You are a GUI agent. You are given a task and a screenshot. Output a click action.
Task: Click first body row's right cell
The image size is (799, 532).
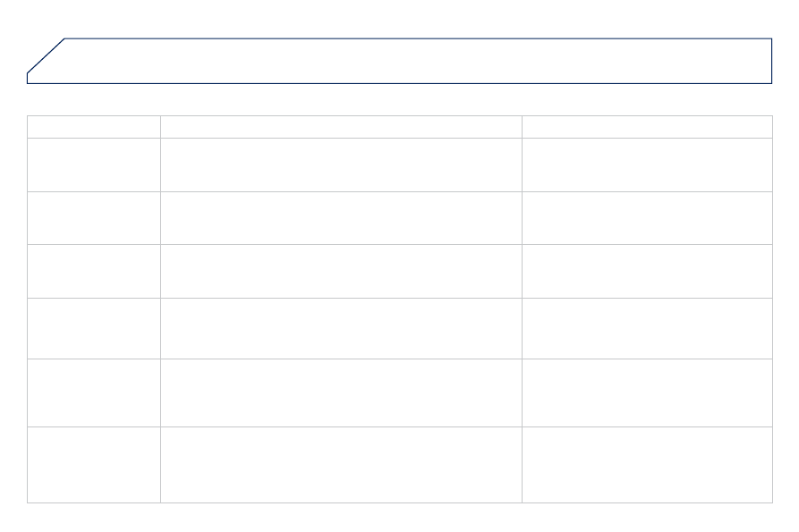(647, 165)
